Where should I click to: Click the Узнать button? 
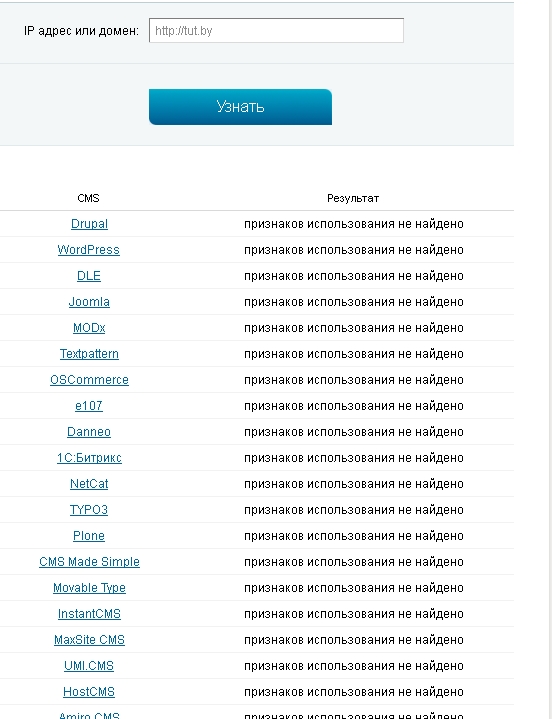click(240, 107)
